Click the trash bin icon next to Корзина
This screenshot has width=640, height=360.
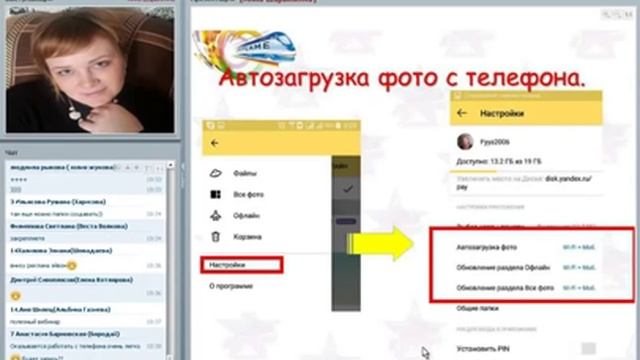point(216,236)
